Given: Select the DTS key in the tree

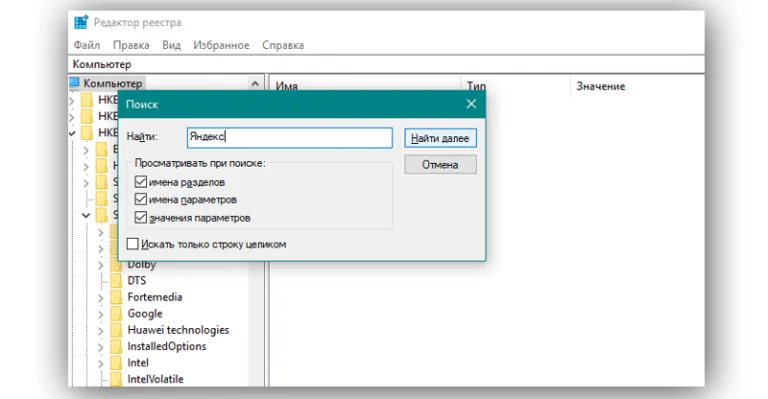Looking at the screenshot, I should click(x=137, y=281).
